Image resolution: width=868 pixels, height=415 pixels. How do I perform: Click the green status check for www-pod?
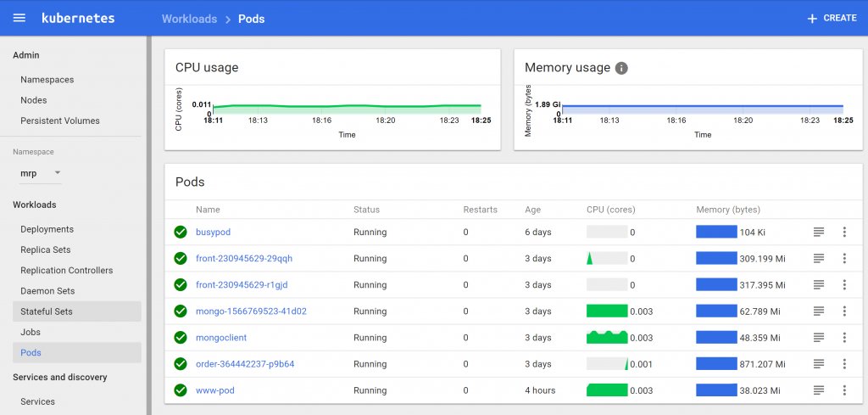(x=181, y=390)
